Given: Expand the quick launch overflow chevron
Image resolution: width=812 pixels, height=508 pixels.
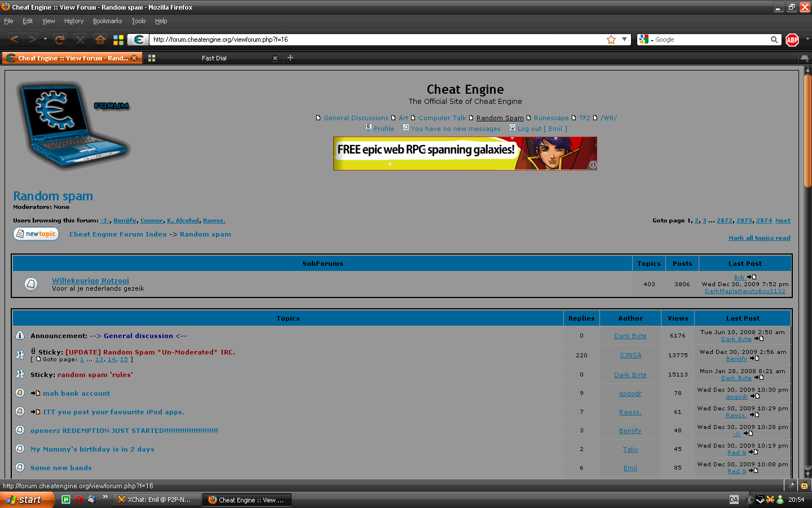Looking at the screenshot, I should tap(105, 497).
